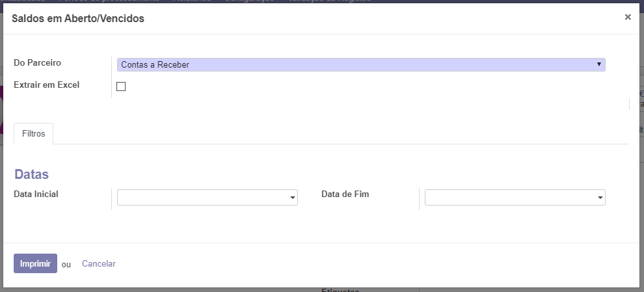This screenshot has width=644, height=292.
Task: Click the Cancelar link
Action: [98, 263]
